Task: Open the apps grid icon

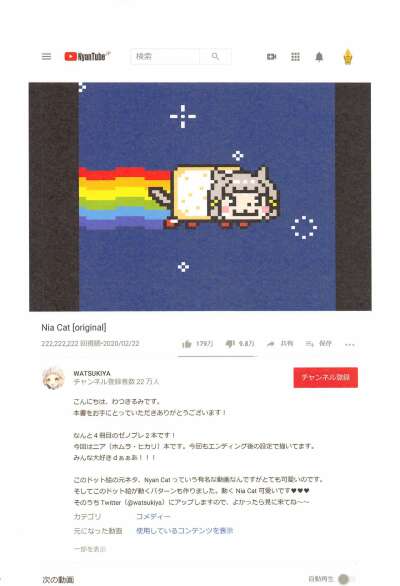Action: pyautogui.click(x=295, y=57)
